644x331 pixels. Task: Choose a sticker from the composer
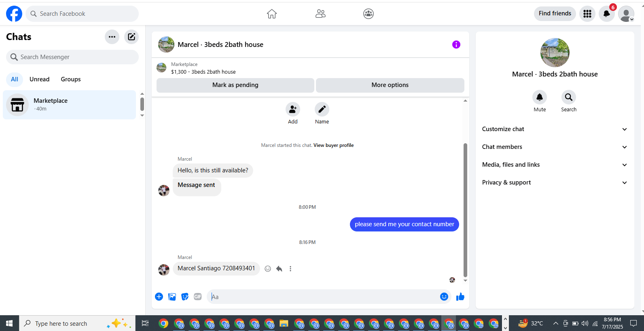click(185, 297)
